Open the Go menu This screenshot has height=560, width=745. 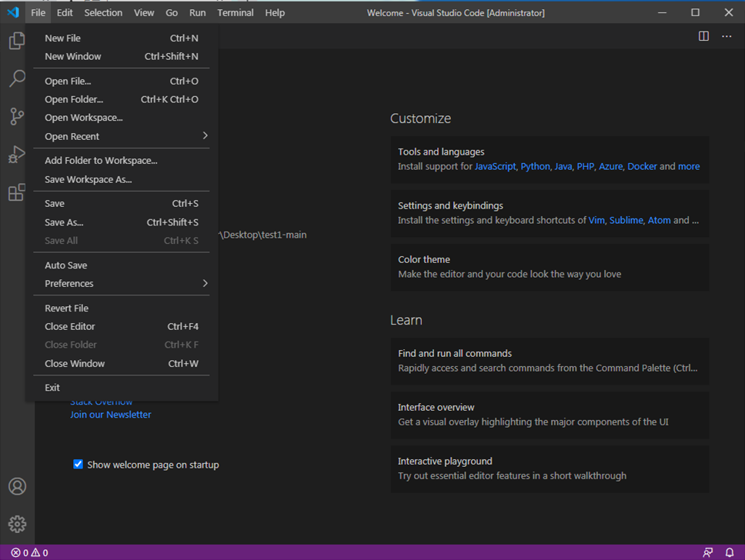[x=172, y=13]
